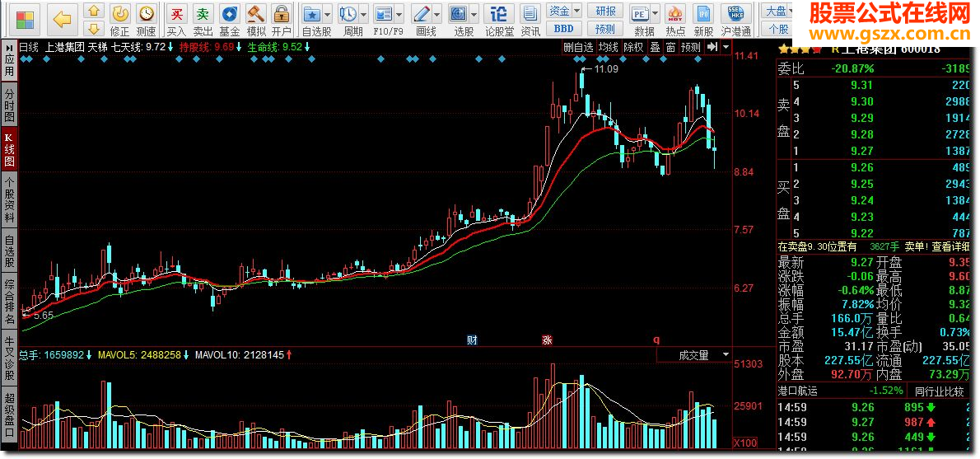Switch to the 个股资料 sidebar tab
Image resolution: width=980 pixels, height=459 pixels.
(x=9, y=200)
